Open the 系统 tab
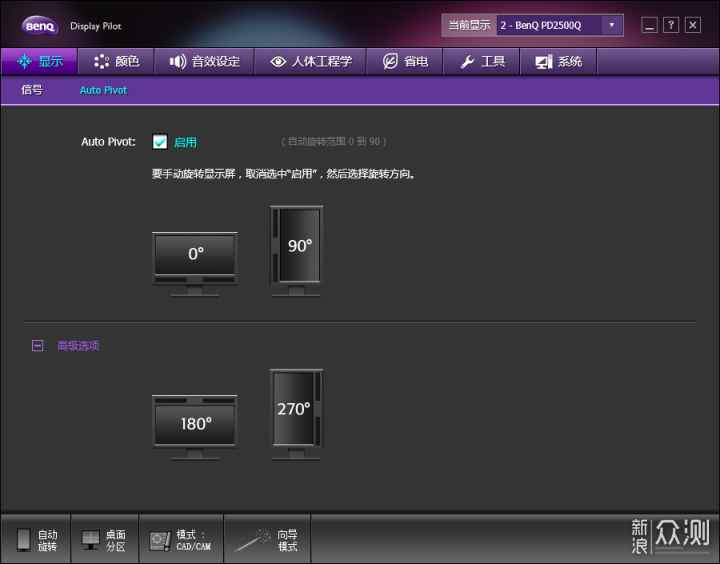 [x=558, y=61]
